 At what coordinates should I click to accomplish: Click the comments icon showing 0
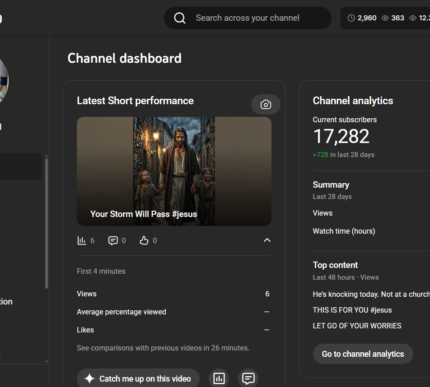pos(113,240)
